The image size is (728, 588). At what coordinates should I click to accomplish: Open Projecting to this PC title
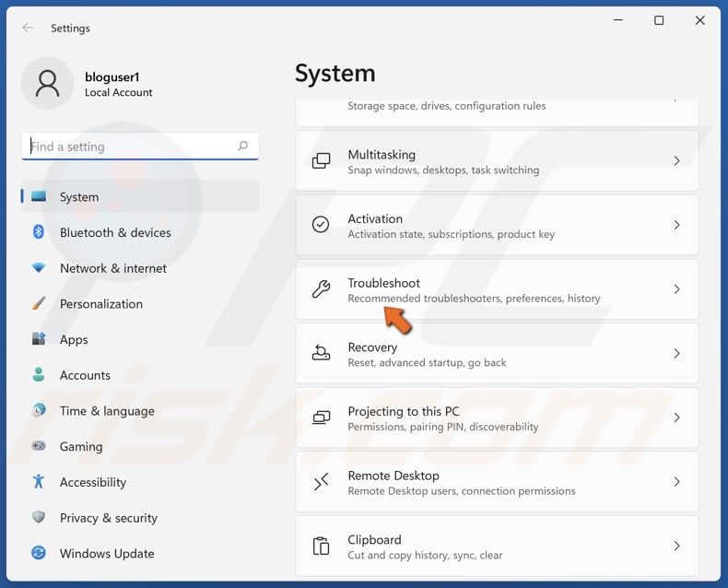point(404,411)
